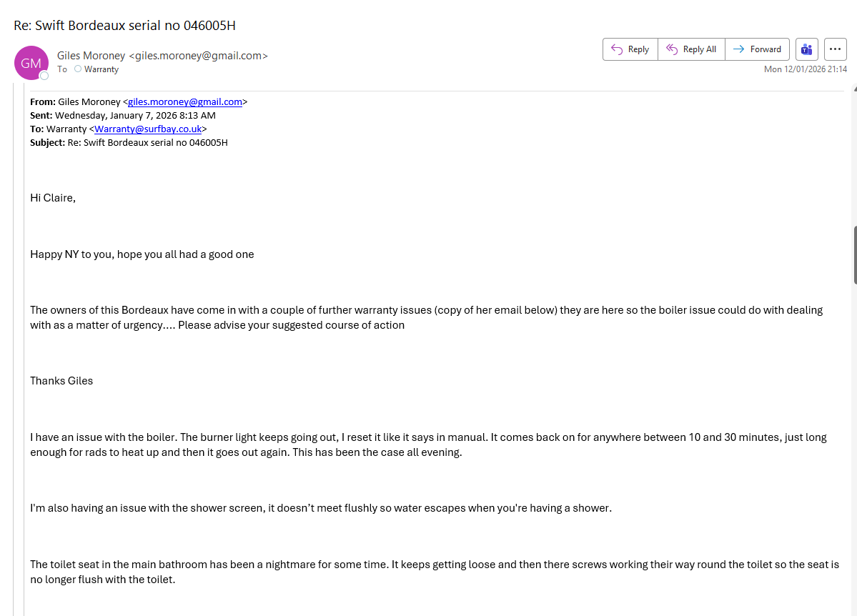Viewport: 857px width, 616px height.
Task: Click the 'Hi Claire,' greeting line
Action: pos(53,198)
